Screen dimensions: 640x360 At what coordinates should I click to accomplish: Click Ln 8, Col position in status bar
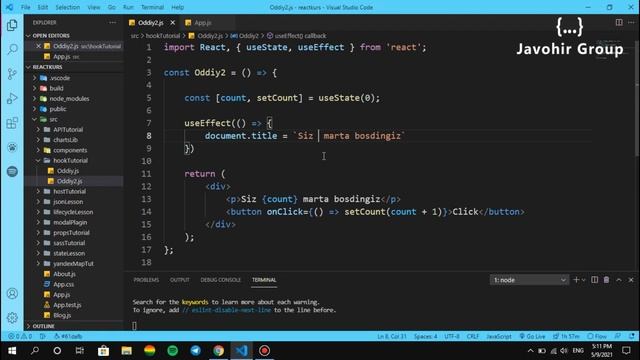pos(392,336)
